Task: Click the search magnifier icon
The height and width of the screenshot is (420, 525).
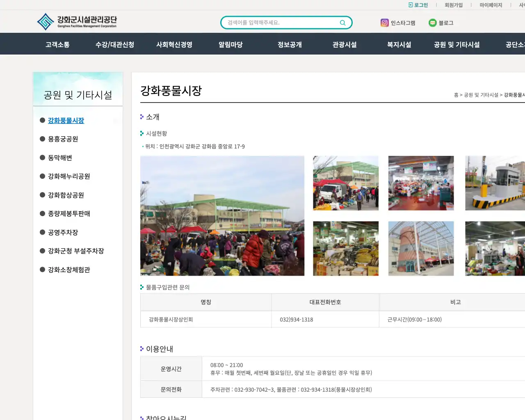Action: coord(342,23)
